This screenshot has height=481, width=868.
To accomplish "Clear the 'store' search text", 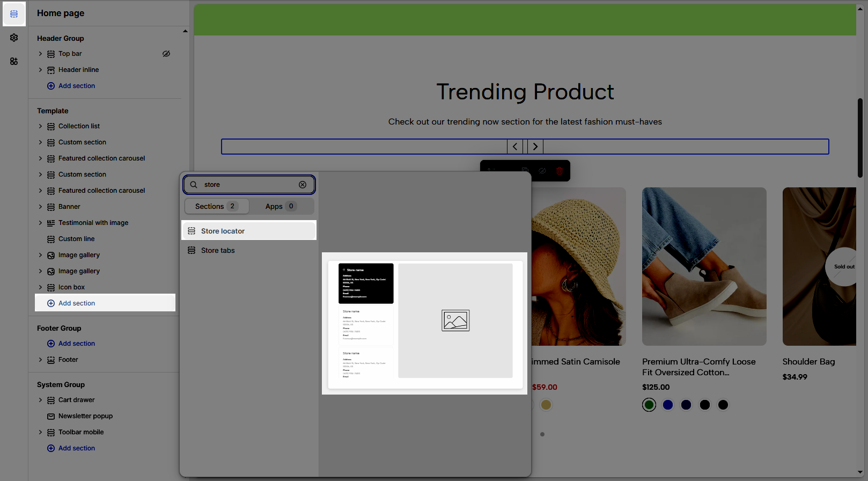I will tap(303, 185).
